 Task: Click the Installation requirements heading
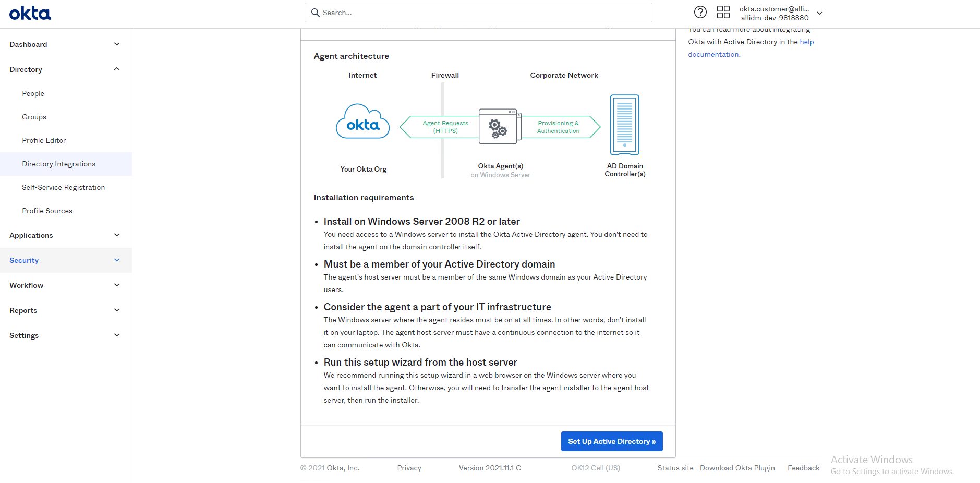(364, 198)
